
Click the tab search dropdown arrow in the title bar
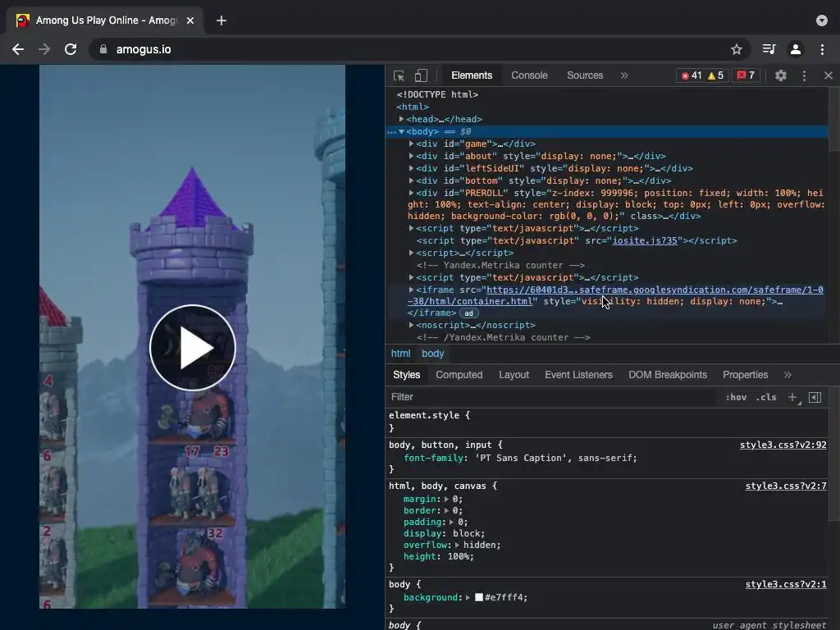click(x=822, y=21)
